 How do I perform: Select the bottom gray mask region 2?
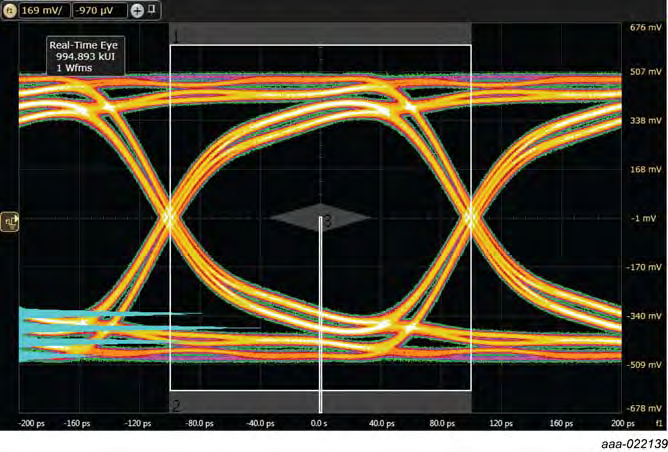click(320, 402)
